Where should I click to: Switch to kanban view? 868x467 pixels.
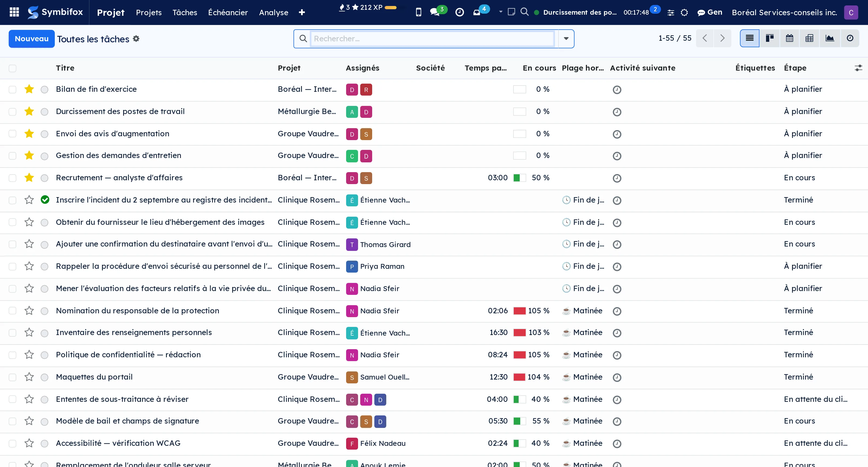pos(769,38)
